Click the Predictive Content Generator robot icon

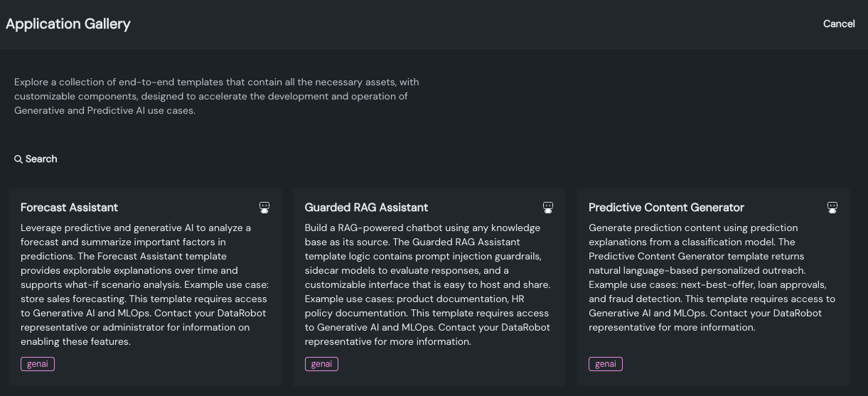point(832,208)
